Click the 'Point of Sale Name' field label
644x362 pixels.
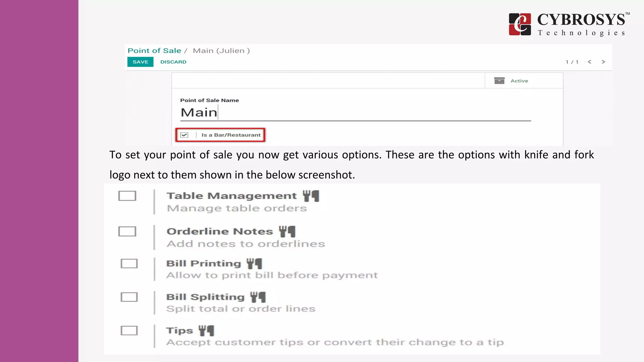(x=209, y=100)
